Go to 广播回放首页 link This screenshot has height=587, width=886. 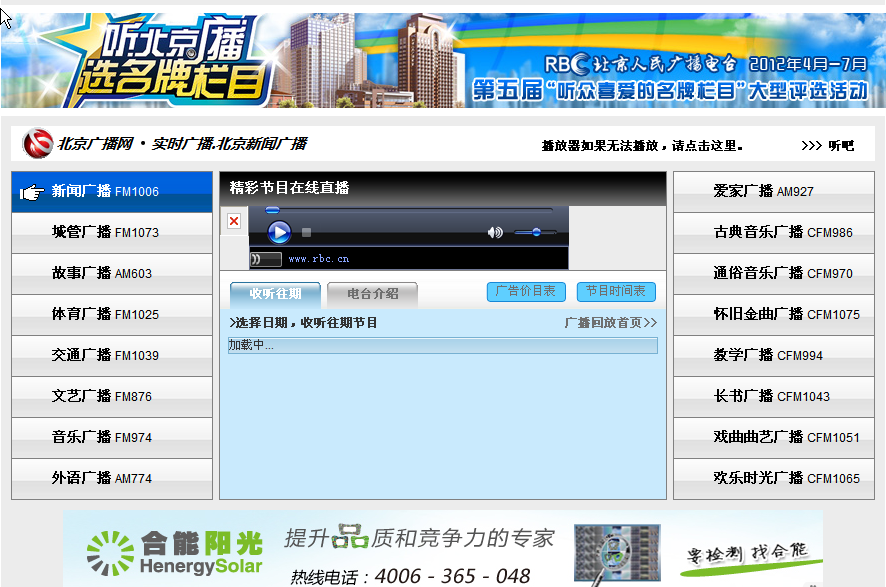[610, 323]
